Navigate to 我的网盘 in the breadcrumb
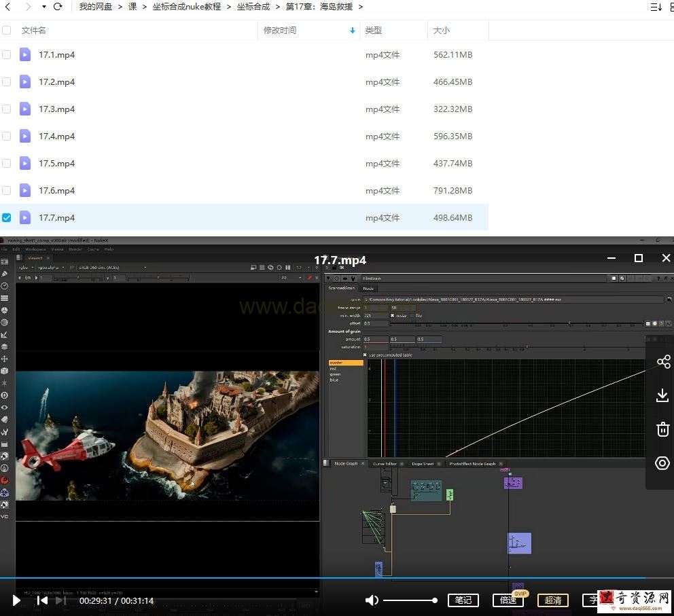The image size is (674, 616). [95, 7]
